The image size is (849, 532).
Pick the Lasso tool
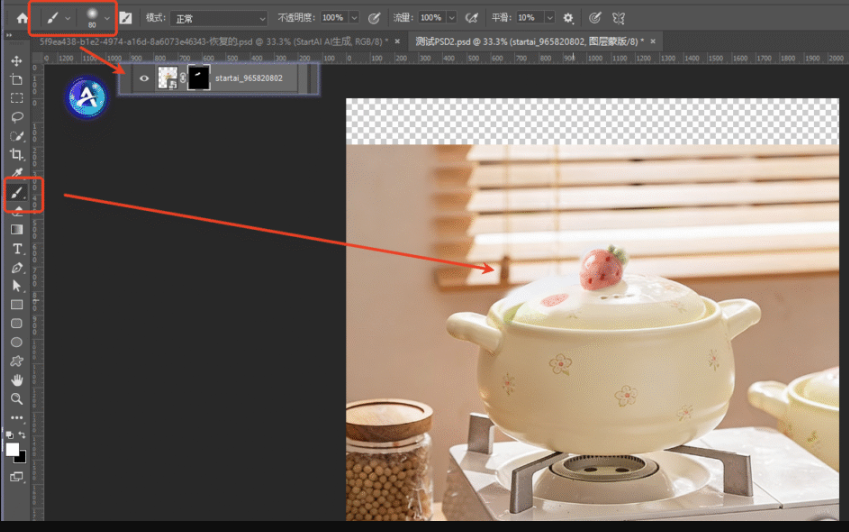[x=17, y=117]
